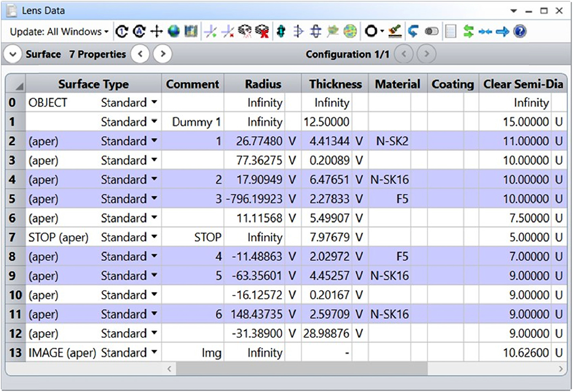Toggle the grey switch in the toolbar

click(431, 31)
